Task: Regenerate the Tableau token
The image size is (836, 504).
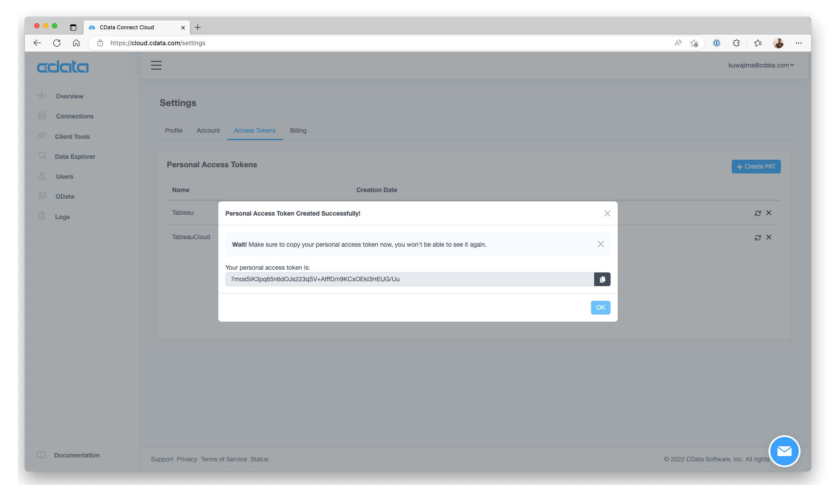Action: pyautogui.click(x=757, y=213)
